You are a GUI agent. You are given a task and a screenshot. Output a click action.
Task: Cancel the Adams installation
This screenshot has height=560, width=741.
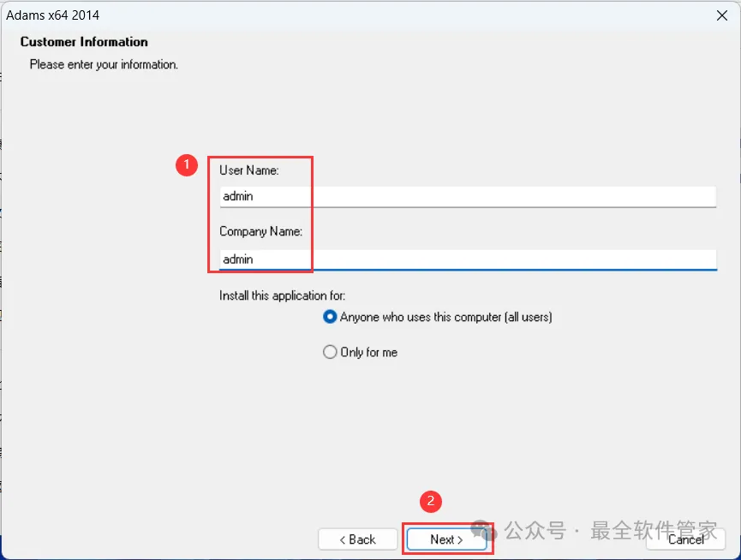coord(685,539)
